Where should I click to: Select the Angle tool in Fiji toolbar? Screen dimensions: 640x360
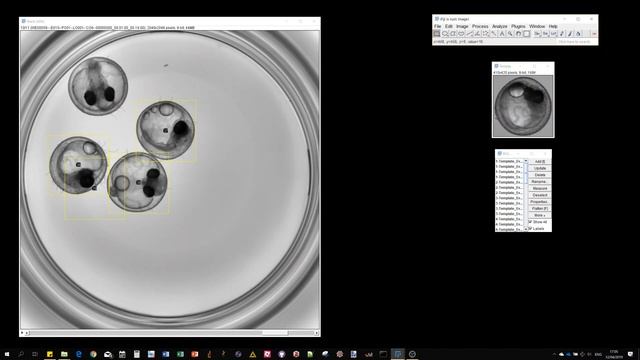click(x=478, y=34)
